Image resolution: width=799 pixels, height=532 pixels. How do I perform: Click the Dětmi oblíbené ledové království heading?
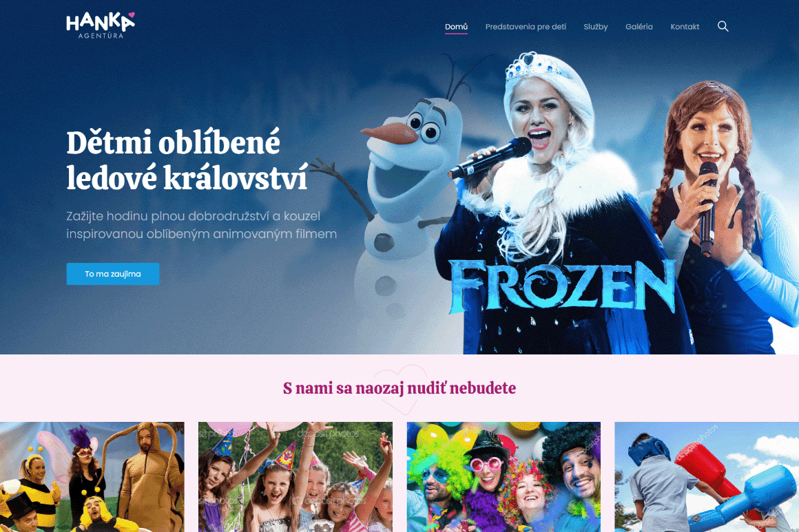pyautogui.click(x=187, y=160)
